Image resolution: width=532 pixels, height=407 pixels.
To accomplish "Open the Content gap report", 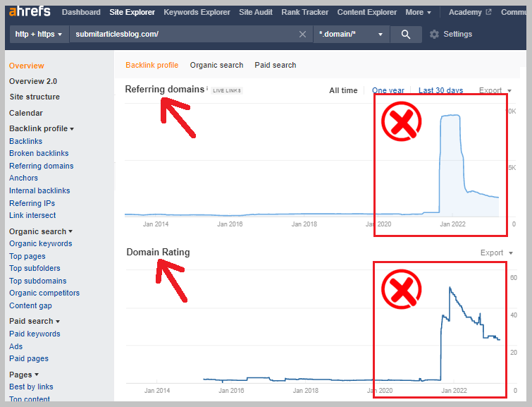I will pyautogui.click(x=30, y=305).
